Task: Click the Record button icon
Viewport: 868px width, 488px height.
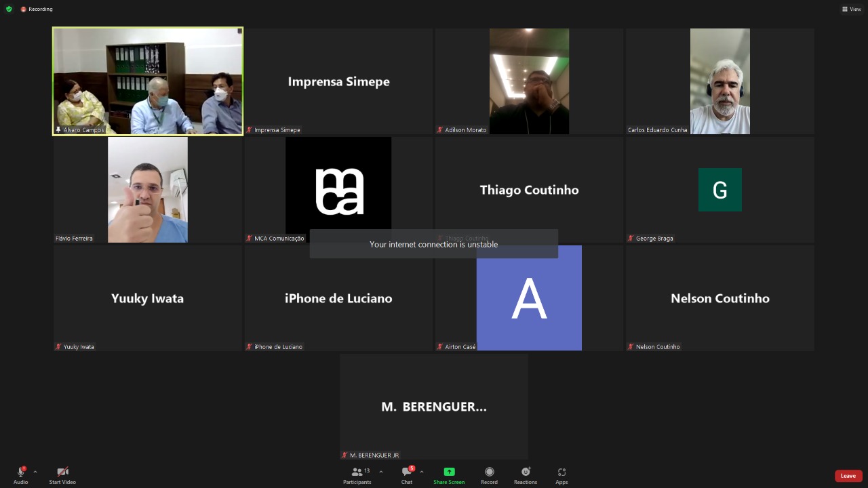Action: click(x=489, y=472)
